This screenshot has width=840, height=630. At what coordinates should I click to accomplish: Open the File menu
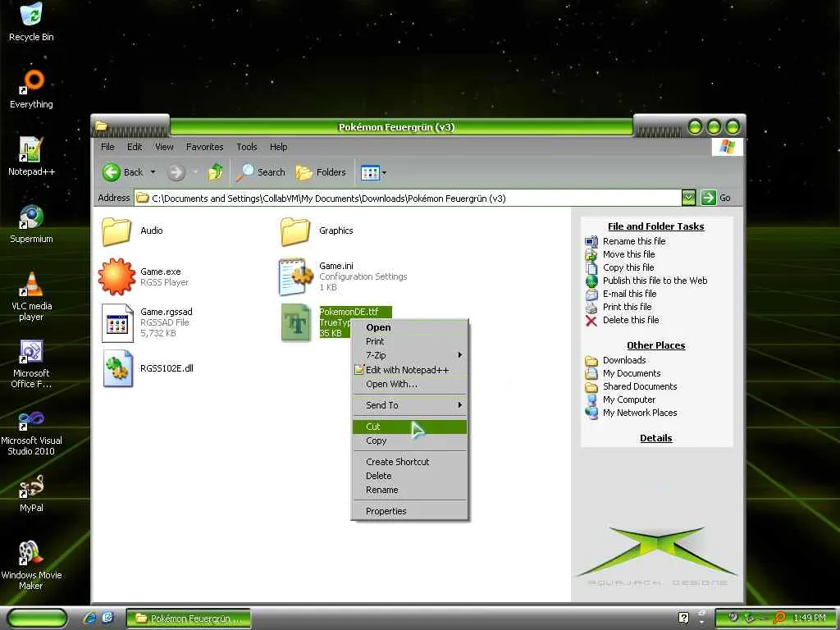click(107, 147)
